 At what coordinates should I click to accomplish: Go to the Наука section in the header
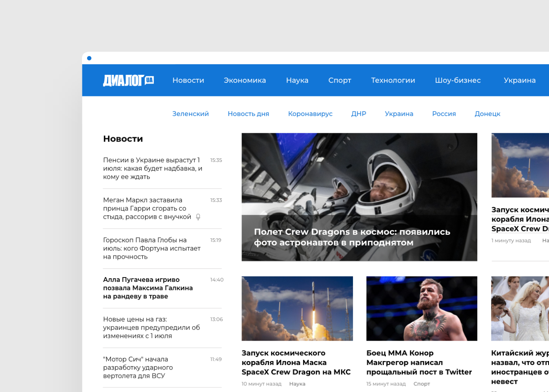click(297, 80)
